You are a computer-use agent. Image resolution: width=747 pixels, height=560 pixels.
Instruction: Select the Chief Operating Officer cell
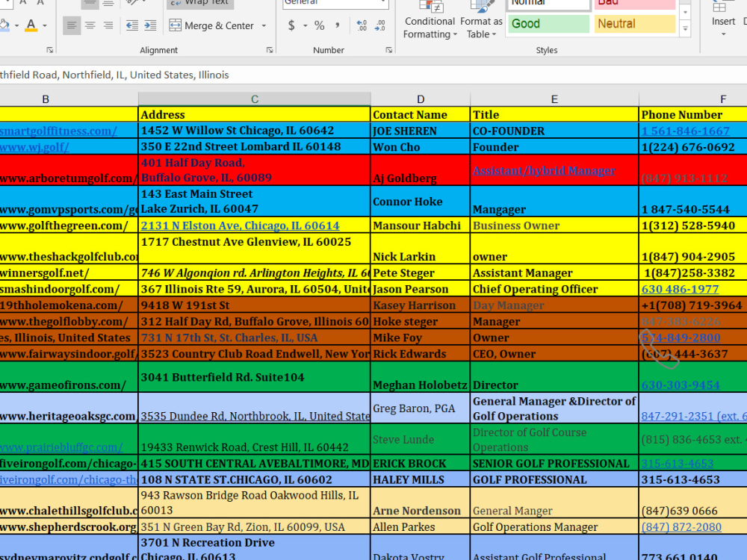(554, 289)
